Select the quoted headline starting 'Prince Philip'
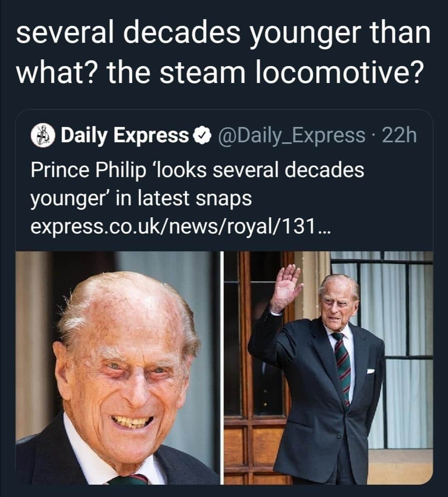Screen dimensions: 448x497 tap(197, 170)
